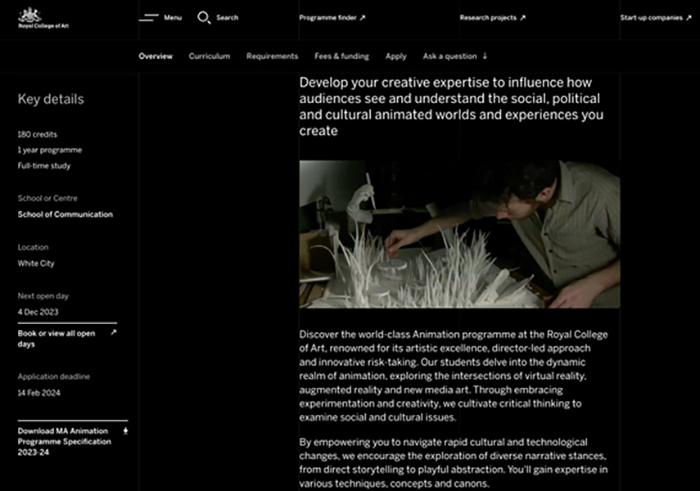700x491 pixels.
Task: Click the 180 credits text
Action: coord(38,134)
